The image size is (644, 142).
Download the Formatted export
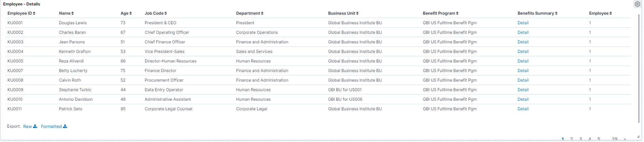coord(54,127)
